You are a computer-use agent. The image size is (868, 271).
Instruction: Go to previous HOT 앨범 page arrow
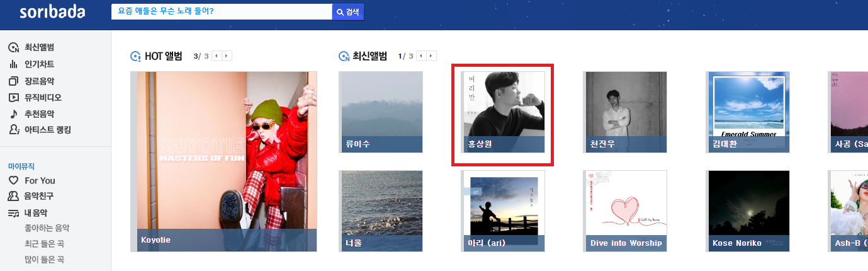(x=217, y=56)
